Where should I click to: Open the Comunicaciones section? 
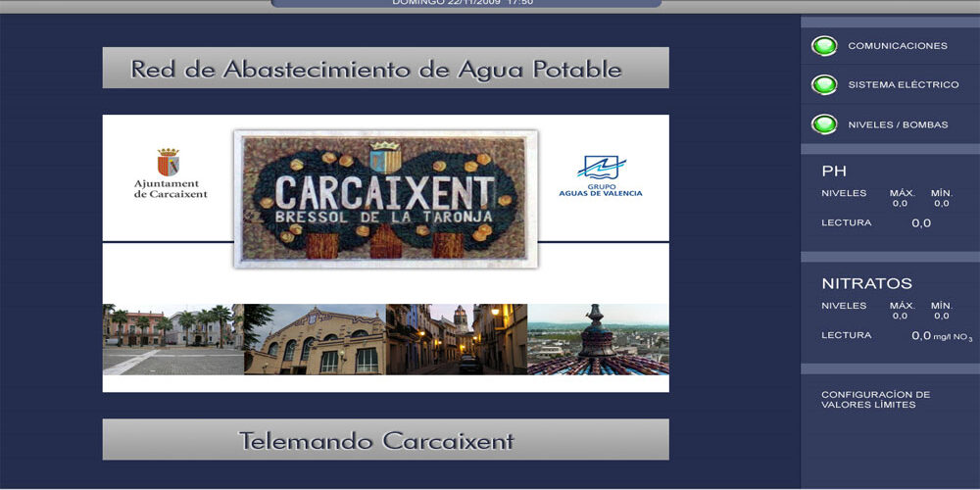(x=897, y=46)
